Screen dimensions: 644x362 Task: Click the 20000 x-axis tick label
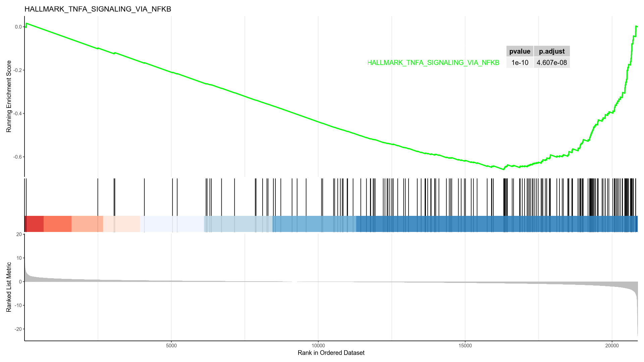[x=612, y=346]
